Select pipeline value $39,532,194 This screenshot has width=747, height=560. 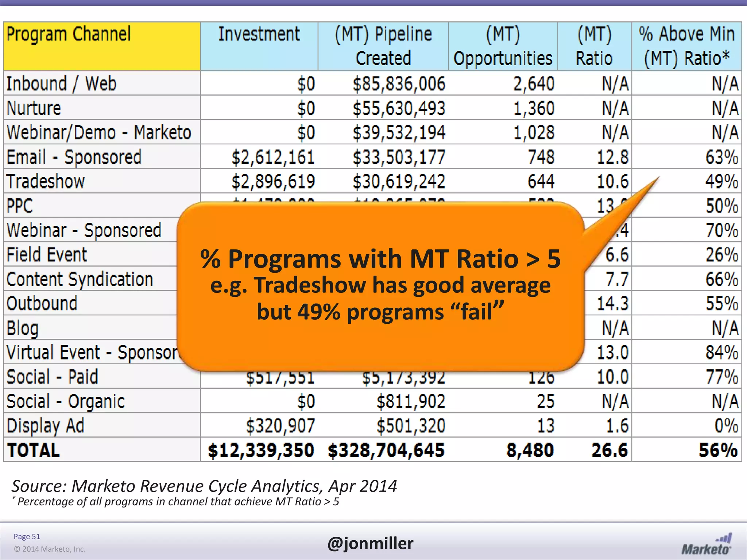(399, 133)
